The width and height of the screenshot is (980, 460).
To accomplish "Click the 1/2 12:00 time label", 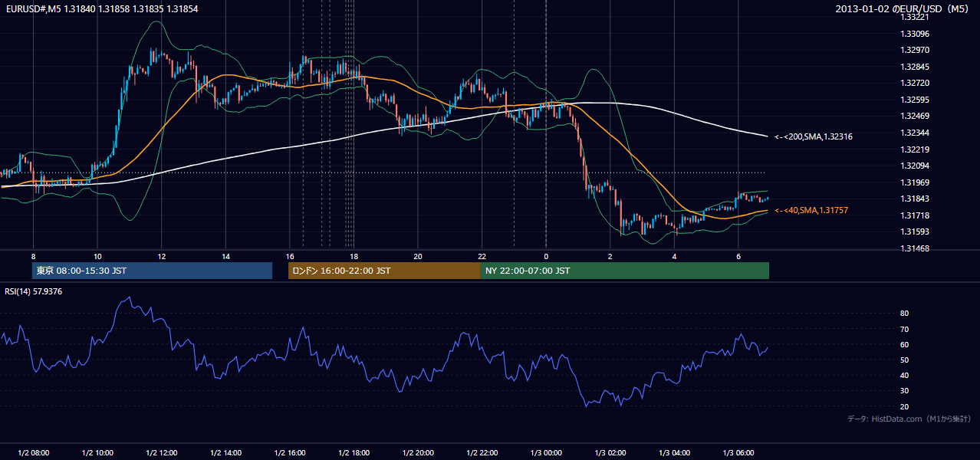I will 161,452.
